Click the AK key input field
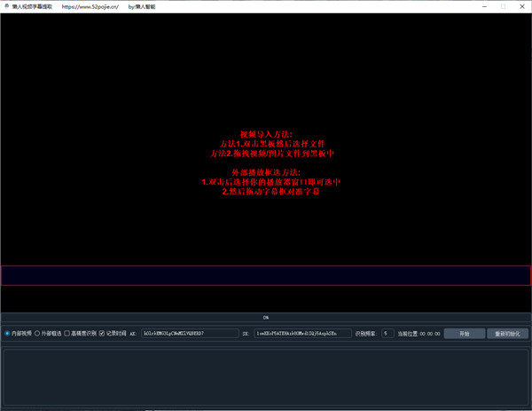 [190, 334]
